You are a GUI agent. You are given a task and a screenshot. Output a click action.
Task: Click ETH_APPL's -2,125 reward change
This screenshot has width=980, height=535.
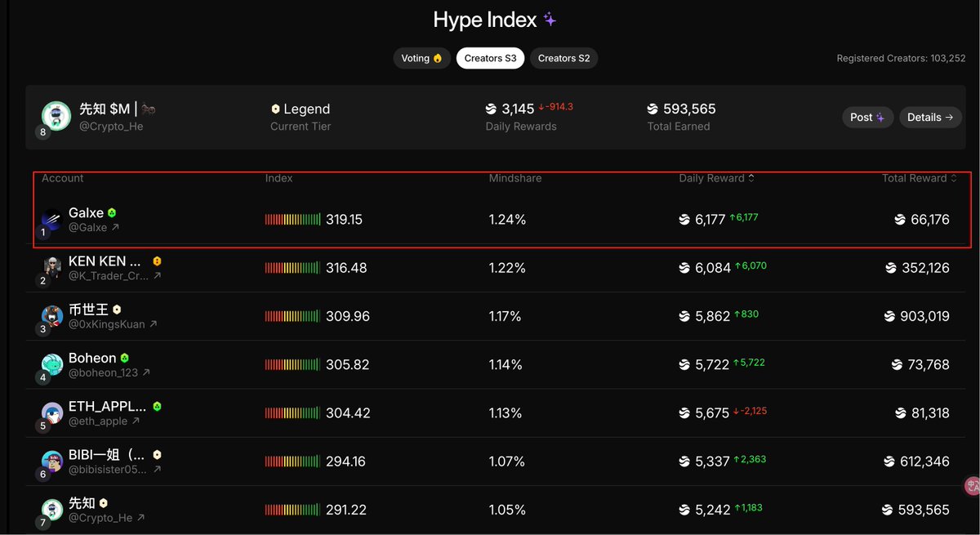(750, 411)
